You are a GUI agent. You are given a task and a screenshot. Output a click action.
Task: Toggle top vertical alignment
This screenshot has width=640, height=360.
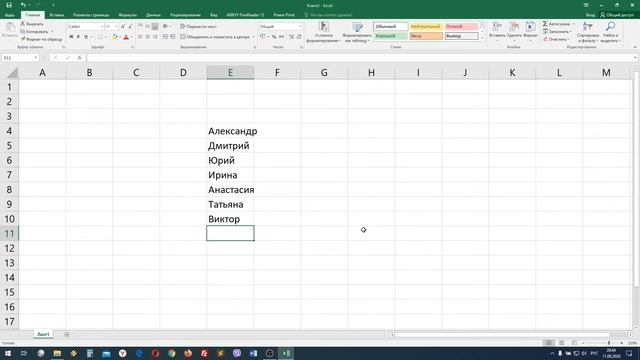coord(140,27)
